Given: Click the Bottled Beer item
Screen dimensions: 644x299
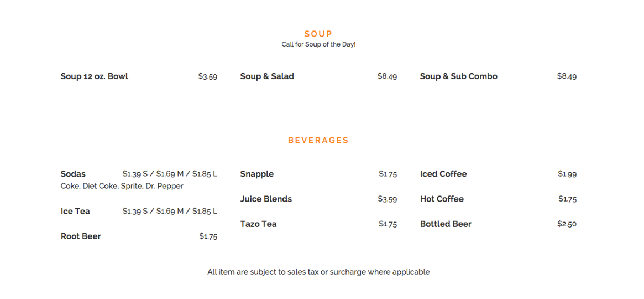Looking at the screenshot, I should tap(446, 224).
